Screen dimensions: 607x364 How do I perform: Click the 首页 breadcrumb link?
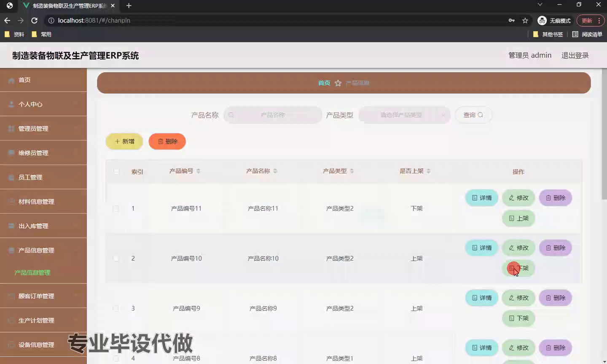pyautogui.click(x=324, y=83)
